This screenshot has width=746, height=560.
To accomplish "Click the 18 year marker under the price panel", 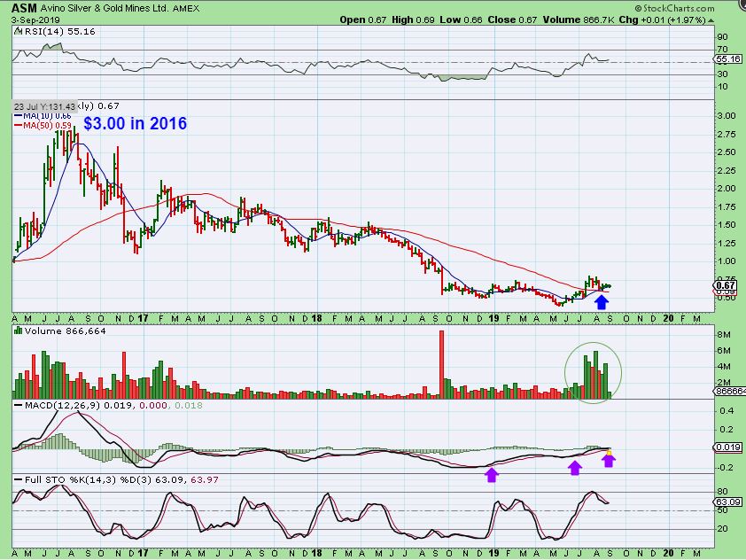I will 316,318.
